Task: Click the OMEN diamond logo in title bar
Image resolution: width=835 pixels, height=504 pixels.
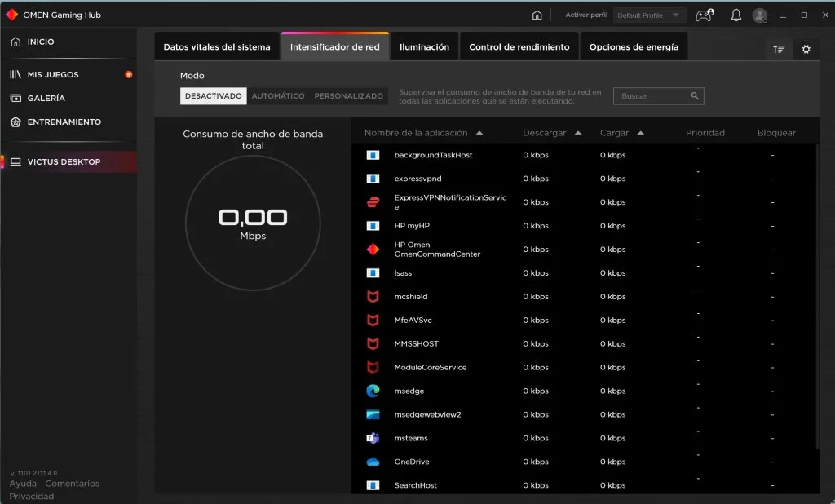Action: 11,15
